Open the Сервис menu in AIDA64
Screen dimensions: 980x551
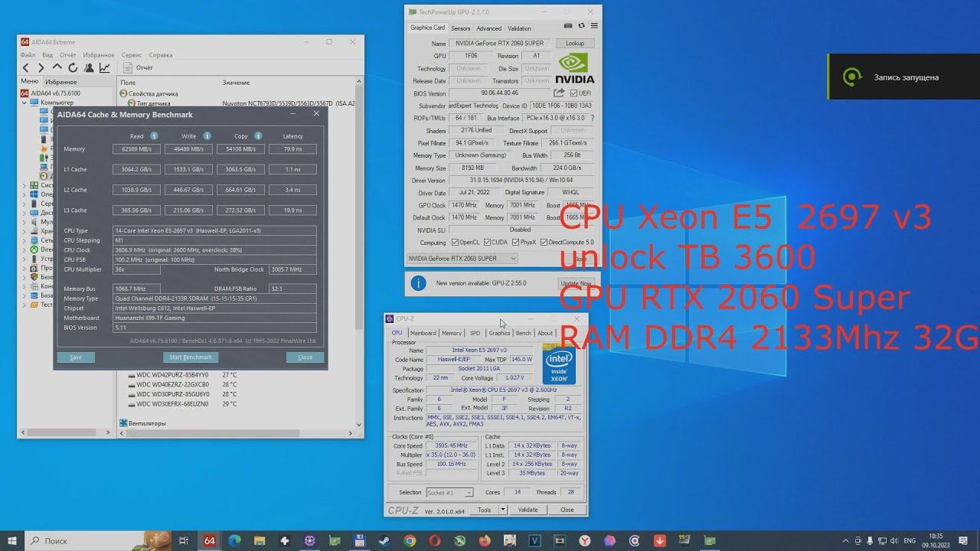pos(131,55)
